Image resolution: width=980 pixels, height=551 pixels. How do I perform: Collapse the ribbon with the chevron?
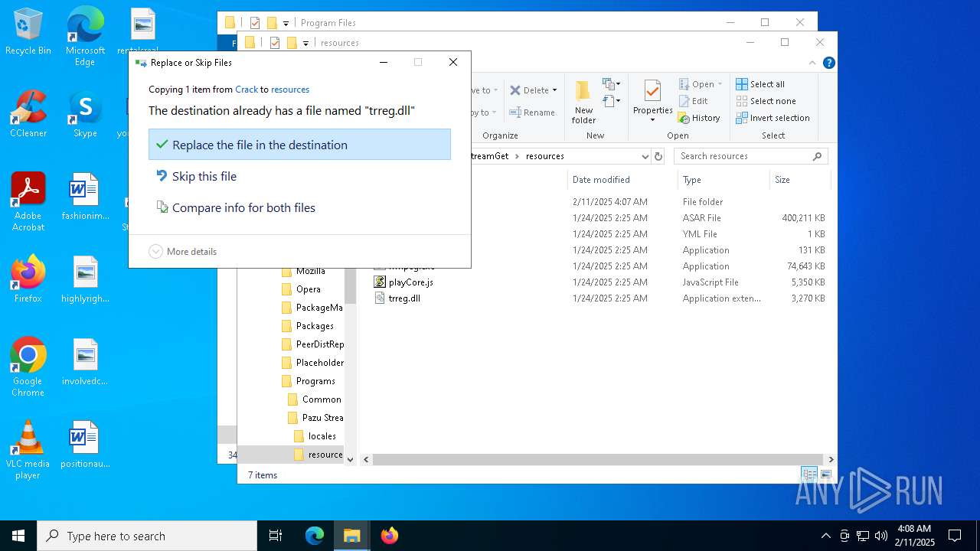point(812,63)
